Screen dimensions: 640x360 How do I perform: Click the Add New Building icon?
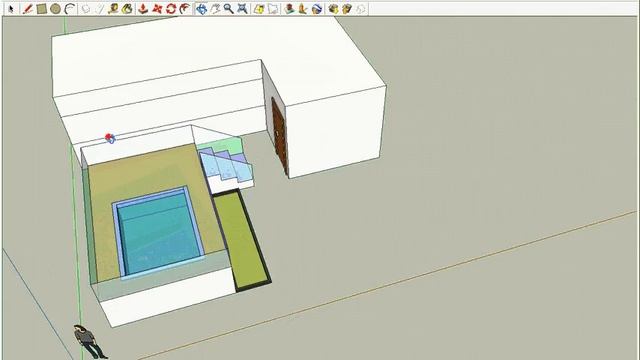tap(289, 9)
